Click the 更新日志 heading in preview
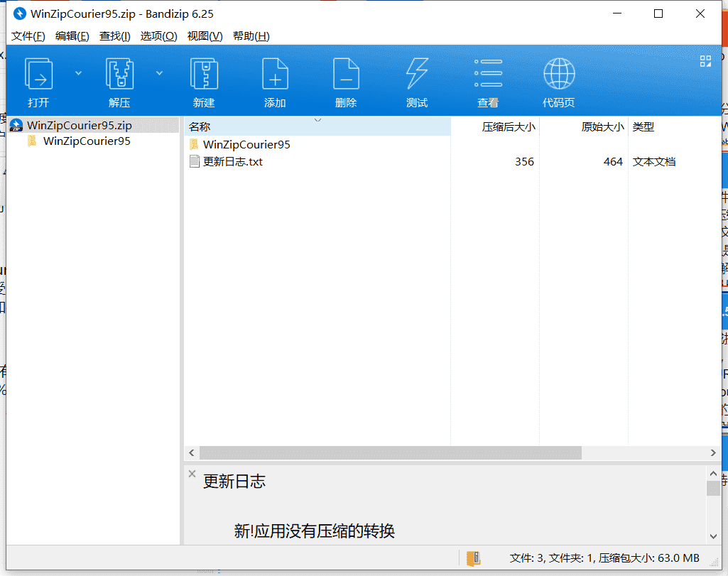Screen dimensions: 728x576 [234, 482]
